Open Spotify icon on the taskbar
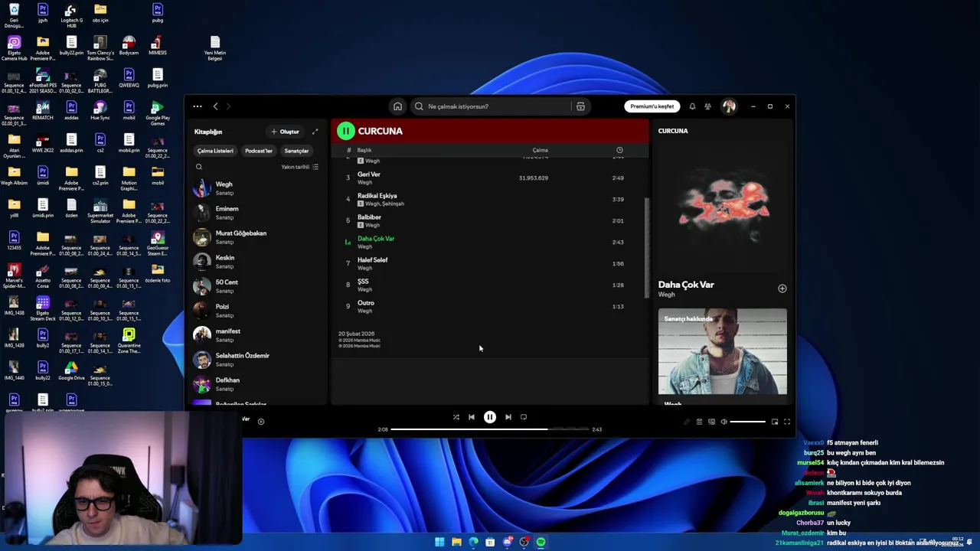 click(541, 542)
